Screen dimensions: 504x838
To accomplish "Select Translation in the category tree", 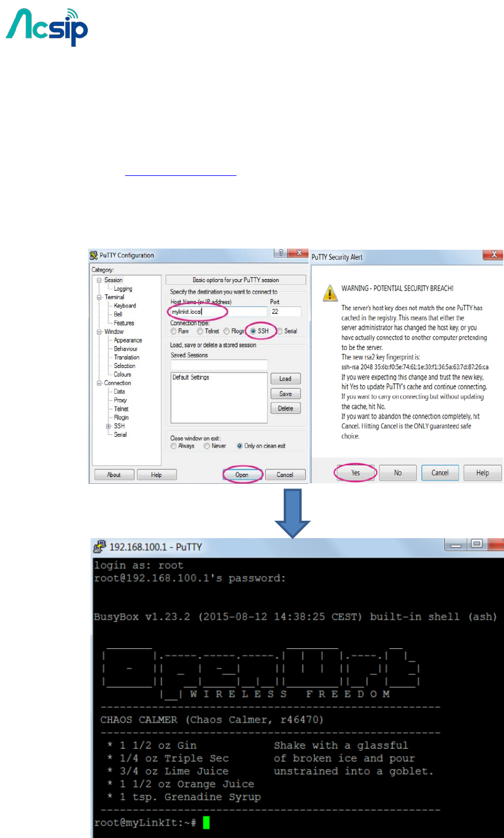I will tap(126, 358).
